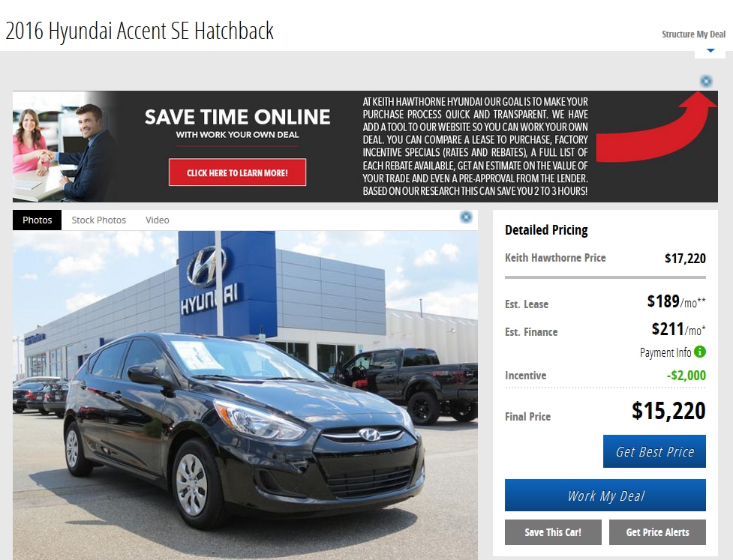Expand the Structure My Deal arrow
The height and width of the screenshot is (560, 733).
click(x=710, y=50)
